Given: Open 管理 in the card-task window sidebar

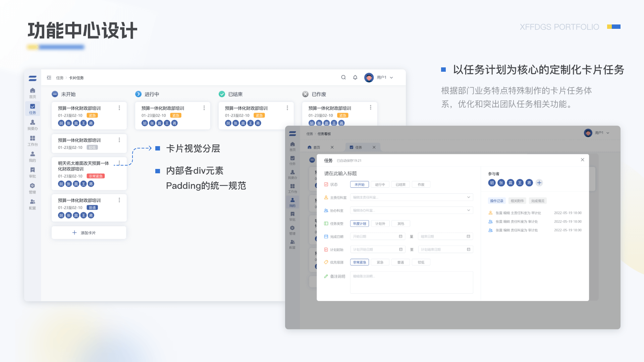Looking at the screenshot, I should pyautogui.click(x=33, y=188).
